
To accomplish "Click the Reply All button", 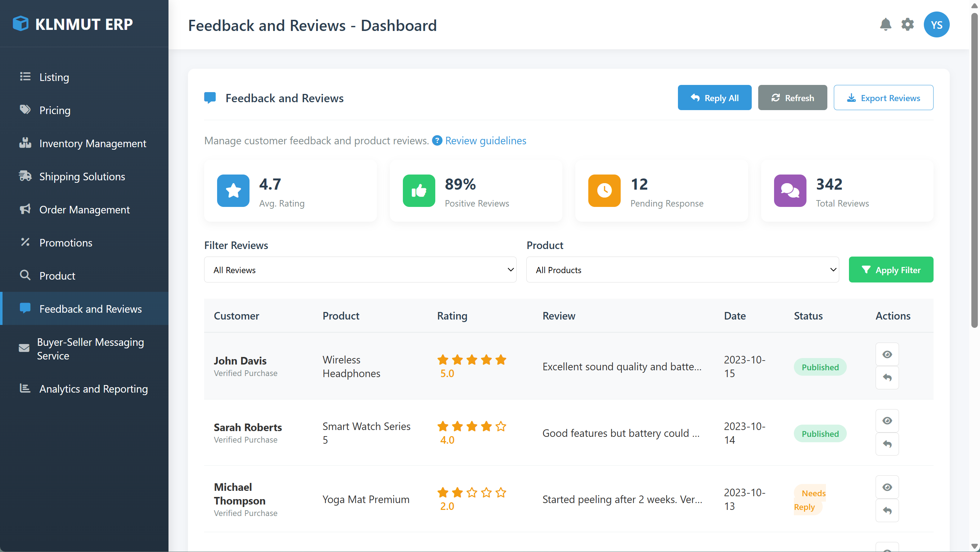I will 714,97.
